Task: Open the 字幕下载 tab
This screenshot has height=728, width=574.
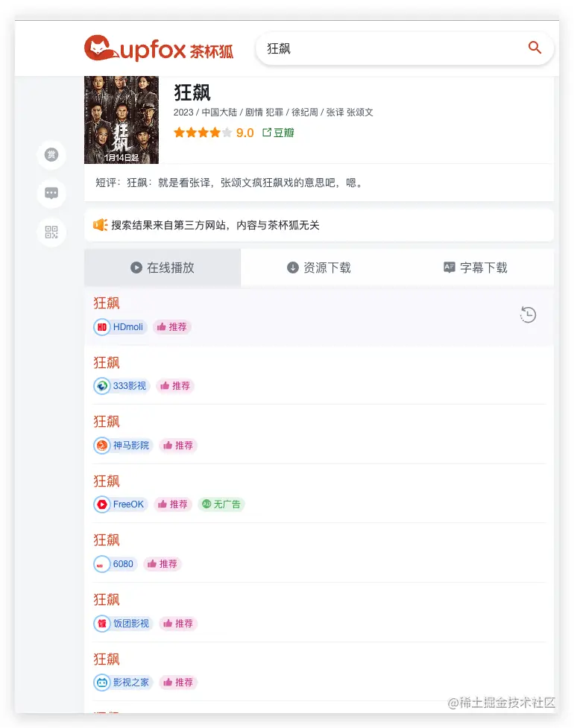Action: point(476,268)
